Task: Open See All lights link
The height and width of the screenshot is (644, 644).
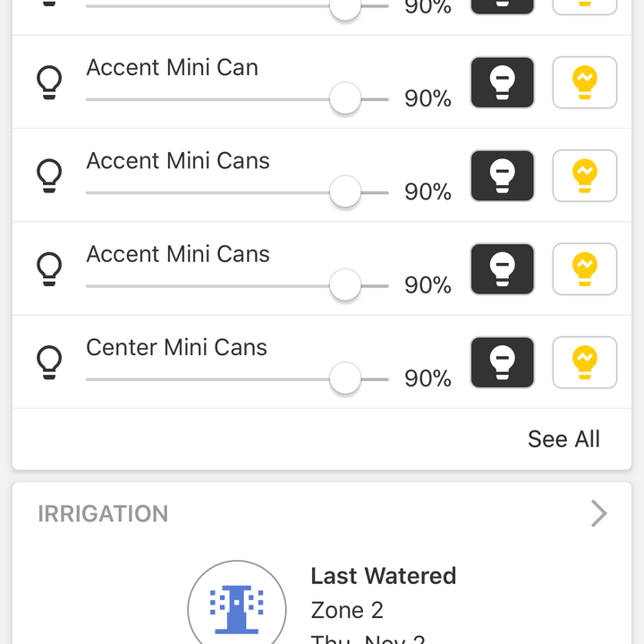Action: (x=563, y=438)
